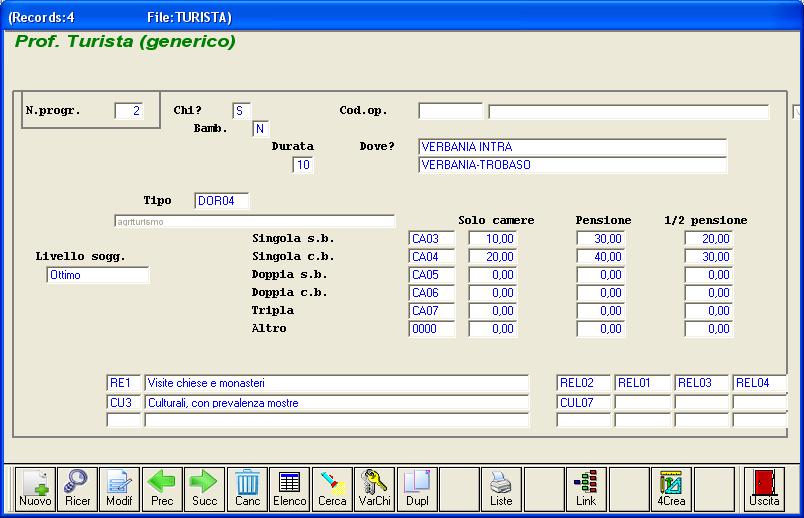Exit the form with Uscita door
The image size is (804, 518).
coord(765,489)
